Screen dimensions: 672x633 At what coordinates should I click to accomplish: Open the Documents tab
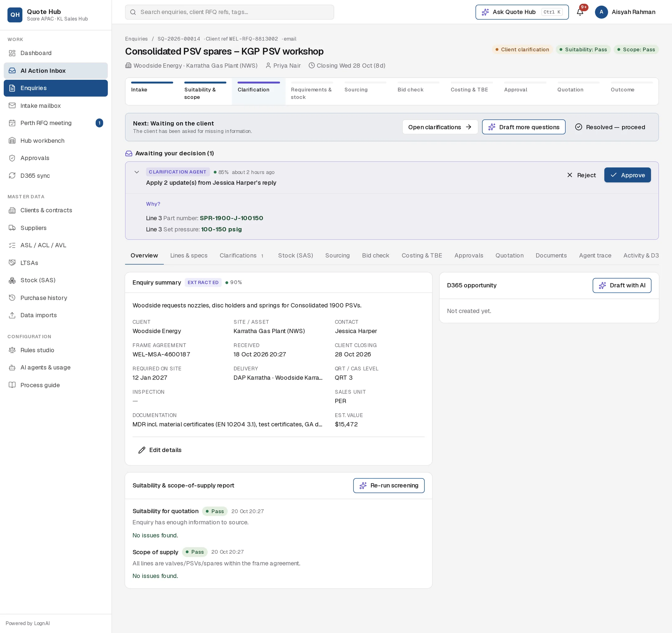[551, 256]
